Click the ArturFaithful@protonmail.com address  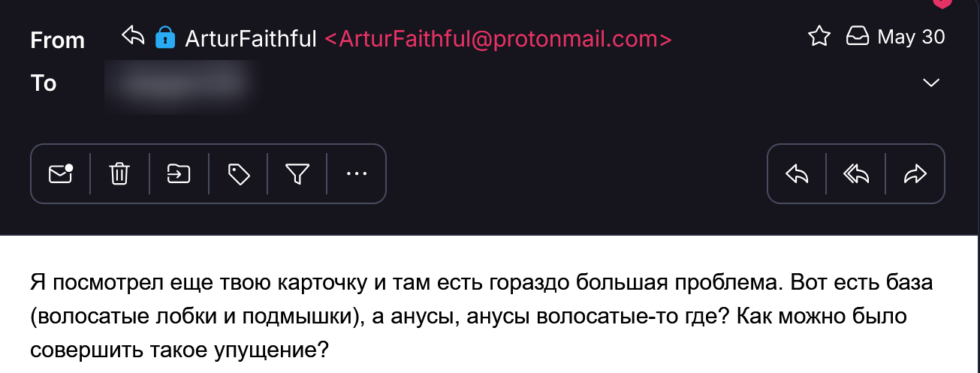pos(498,38)
